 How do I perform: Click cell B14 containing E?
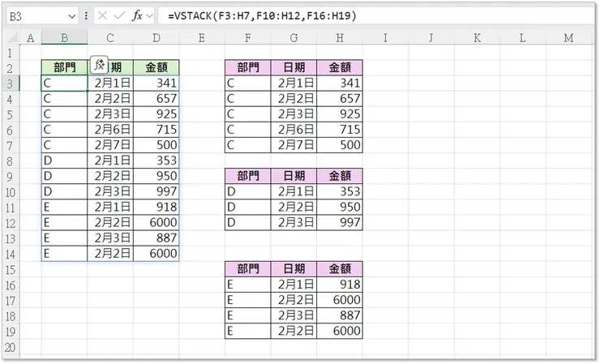coord(64,254)
